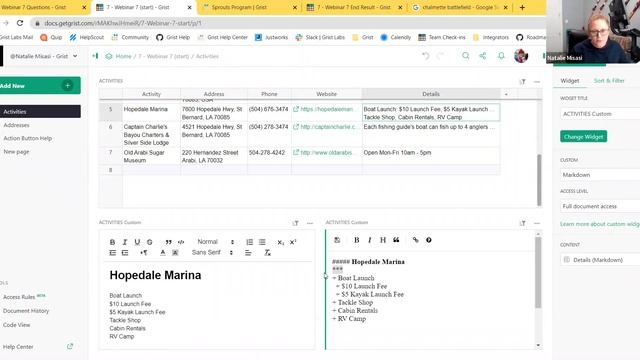Apply superscript formatting
640x360 pixels.
pyautogui.click(x=293, y=242)
